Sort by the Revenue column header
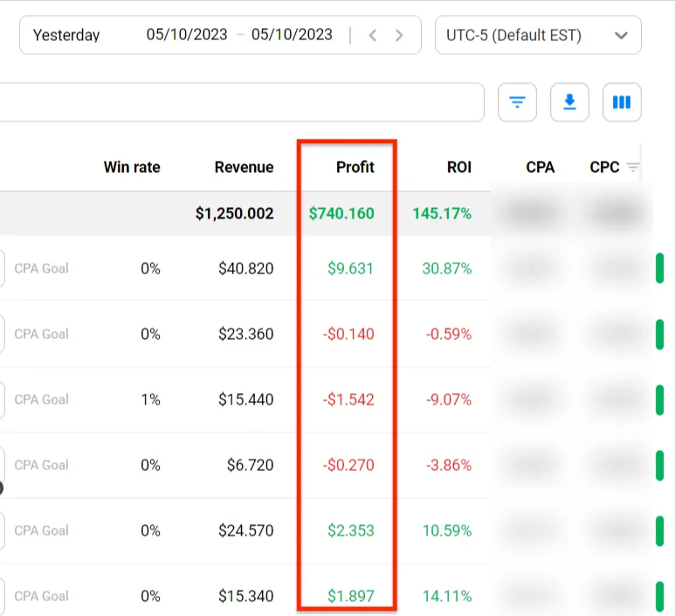The width and height of the screenshot is (675, 616). coord(244,167)
